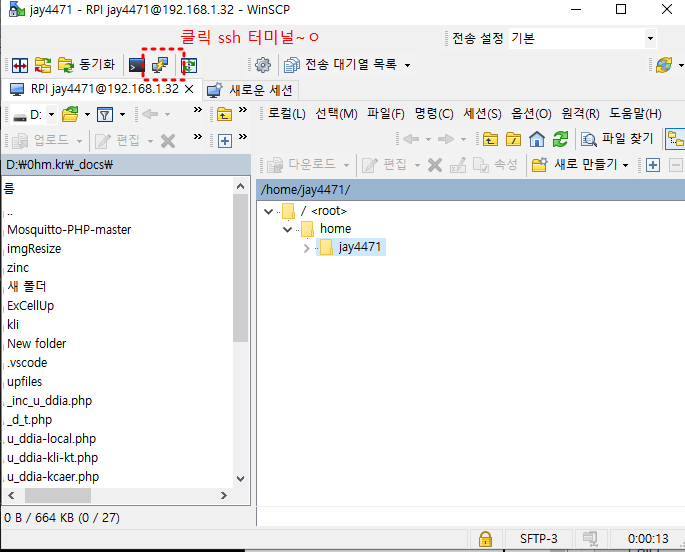Screen dimensions: 685x552
Task: Click the remote rename icon
Action: point(458,165)
